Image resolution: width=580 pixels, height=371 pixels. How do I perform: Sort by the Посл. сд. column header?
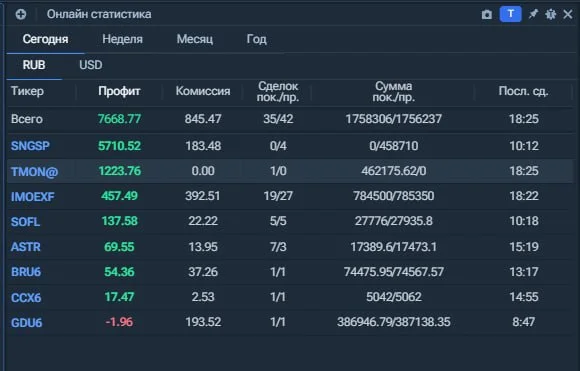point(523,91)
